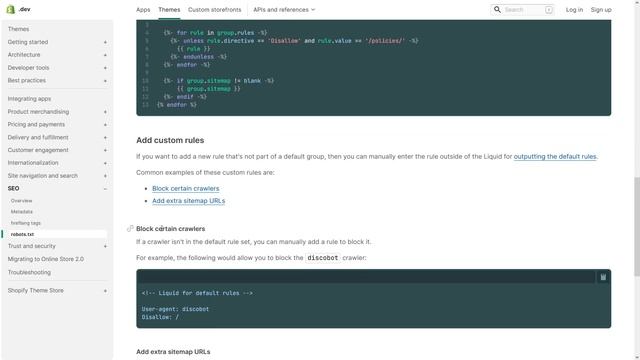This screenshot has height=360, width=640.
Task: Open the Custom storefronts tab
Action: [x=214, y=10]
